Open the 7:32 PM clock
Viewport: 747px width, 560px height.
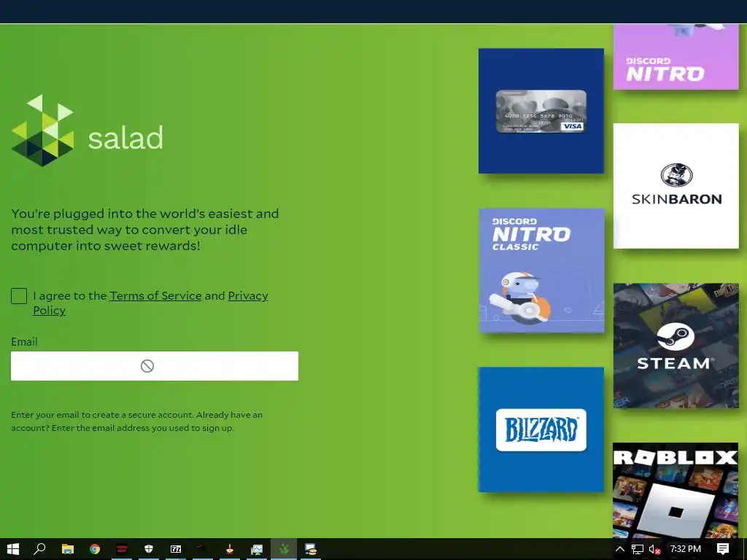[x=686, y=549]
